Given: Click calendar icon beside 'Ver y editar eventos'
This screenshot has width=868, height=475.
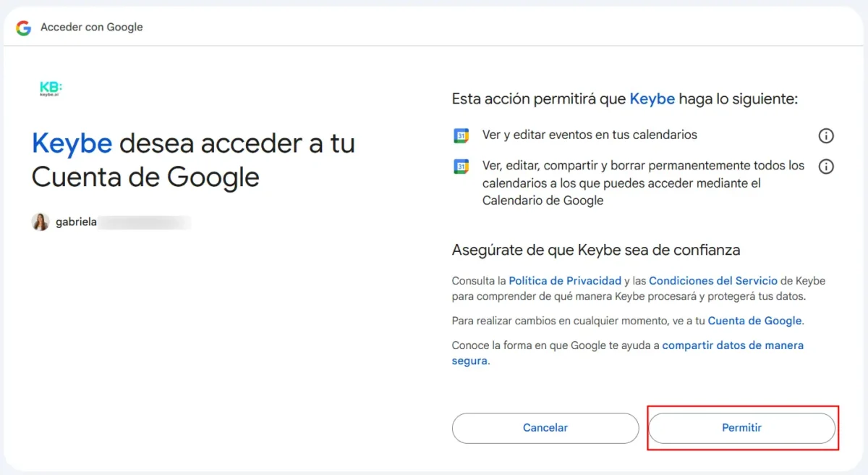Looking at the screenshot, I should coord(461,135).
